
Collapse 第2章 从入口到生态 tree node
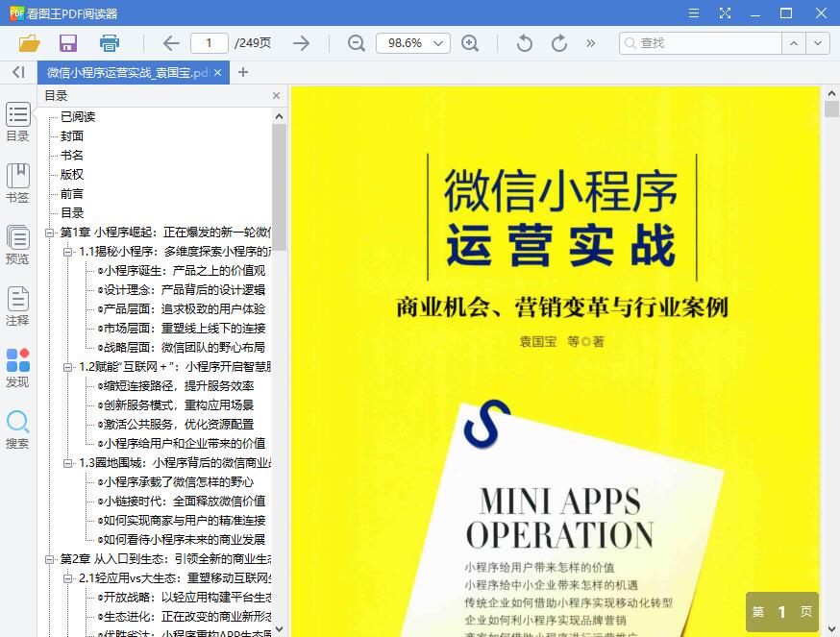tap(49, 559)
